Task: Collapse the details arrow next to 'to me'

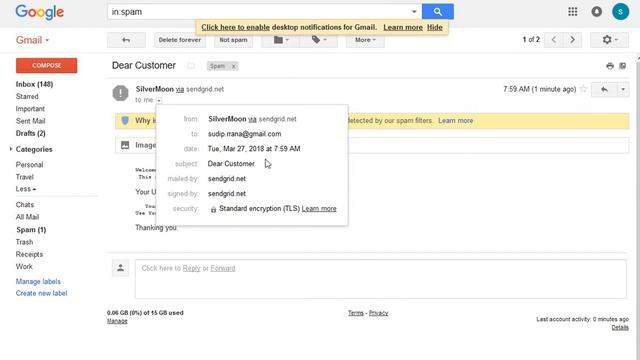Action: [x=159, y=100]
